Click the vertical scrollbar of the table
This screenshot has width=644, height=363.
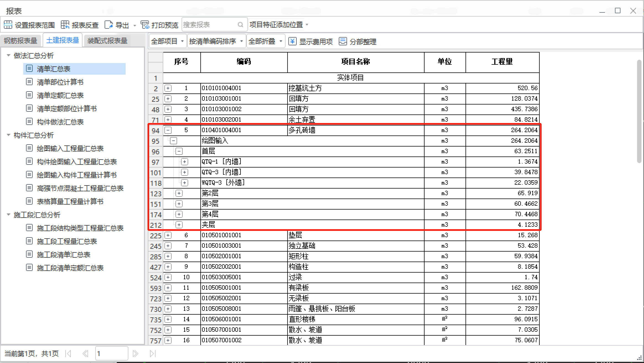coord(639,111)
